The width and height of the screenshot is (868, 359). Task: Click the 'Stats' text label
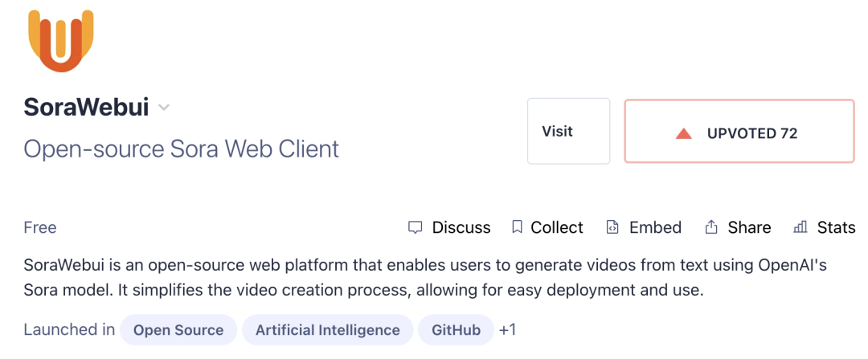836,227
